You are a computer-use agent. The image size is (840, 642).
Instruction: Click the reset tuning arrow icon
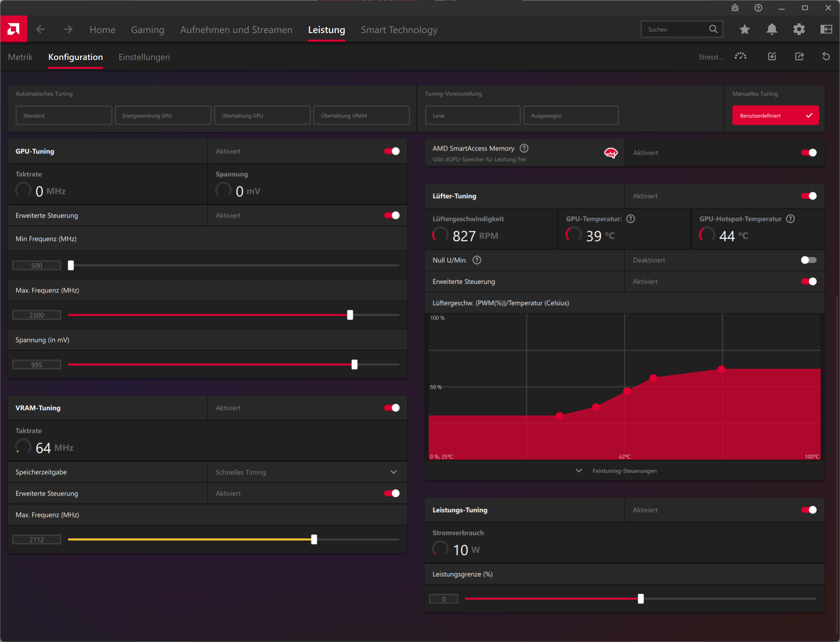[826, 57]
